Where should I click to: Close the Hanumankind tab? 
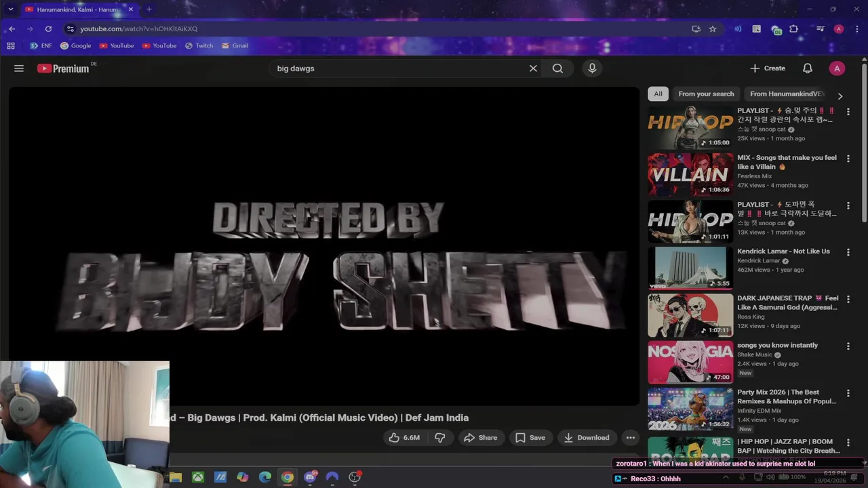[131, 9]
